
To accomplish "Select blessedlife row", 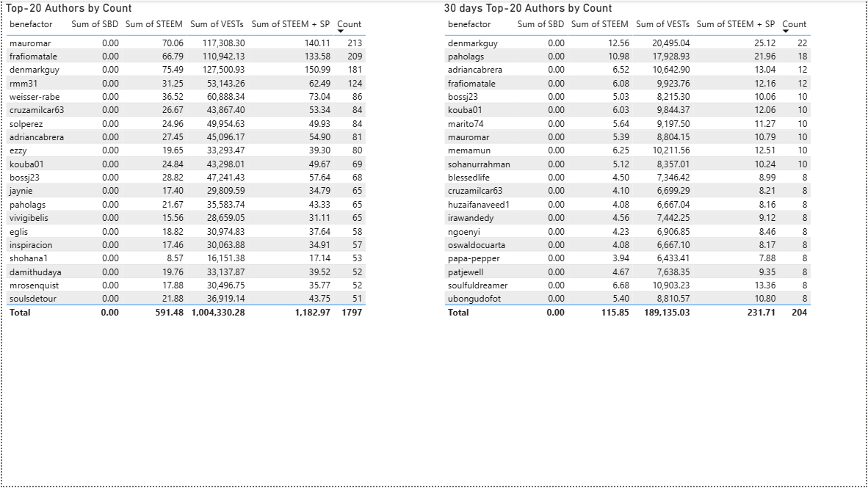I will (x=628, y=178).
